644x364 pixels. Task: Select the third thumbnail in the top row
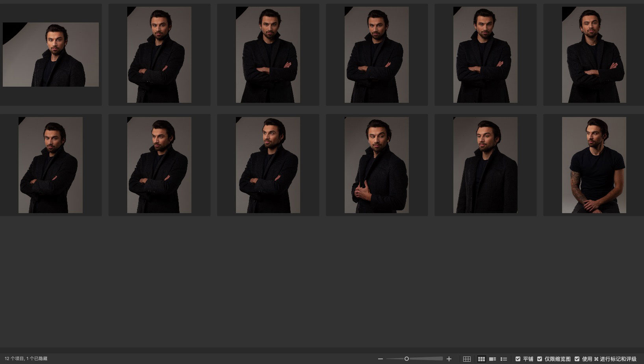pos(268,55)
